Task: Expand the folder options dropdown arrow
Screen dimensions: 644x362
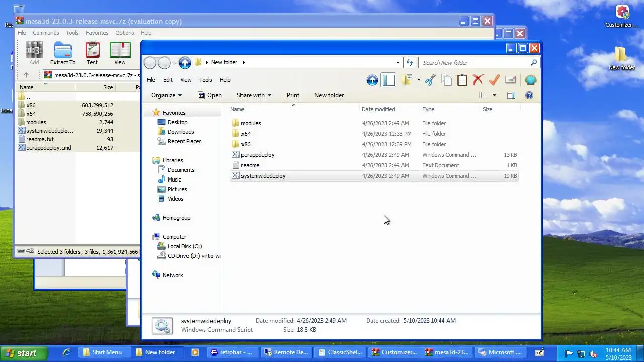Action: 418,80
